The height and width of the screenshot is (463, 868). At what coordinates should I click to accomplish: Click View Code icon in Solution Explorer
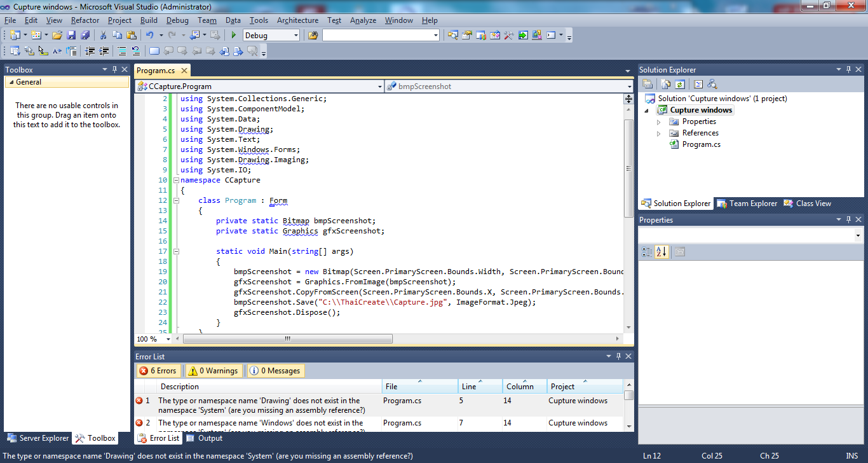point(698,84)
